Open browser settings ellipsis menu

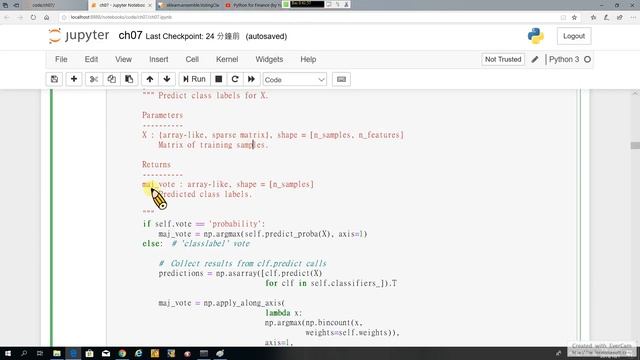(x=633, y=17)
